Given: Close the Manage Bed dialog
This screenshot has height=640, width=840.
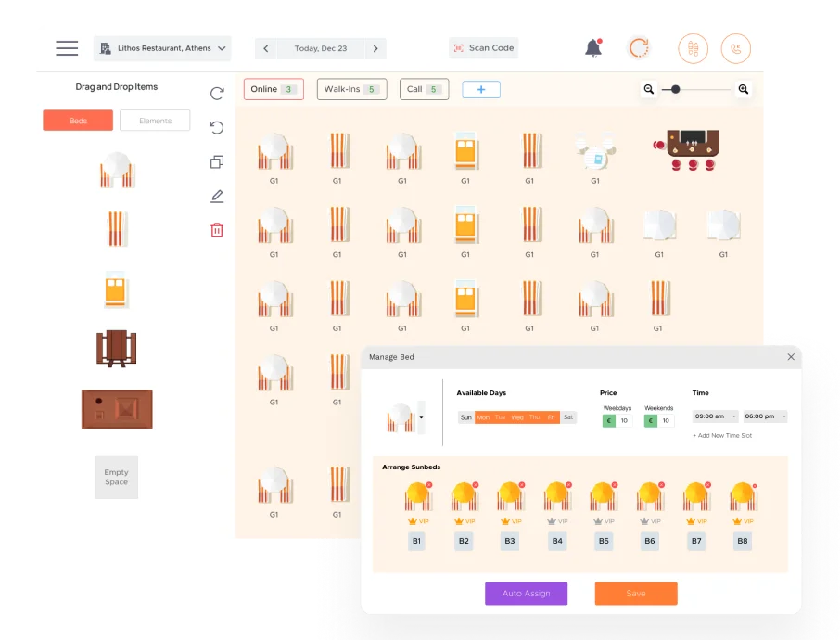Looking at the screenshot, I should (x=791, y=357).
